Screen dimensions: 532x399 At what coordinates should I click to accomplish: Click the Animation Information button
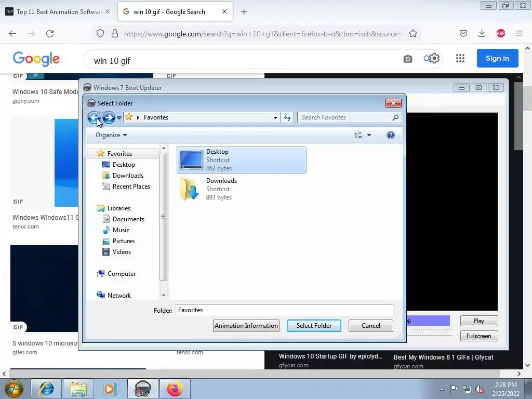[x=246, y=326]
